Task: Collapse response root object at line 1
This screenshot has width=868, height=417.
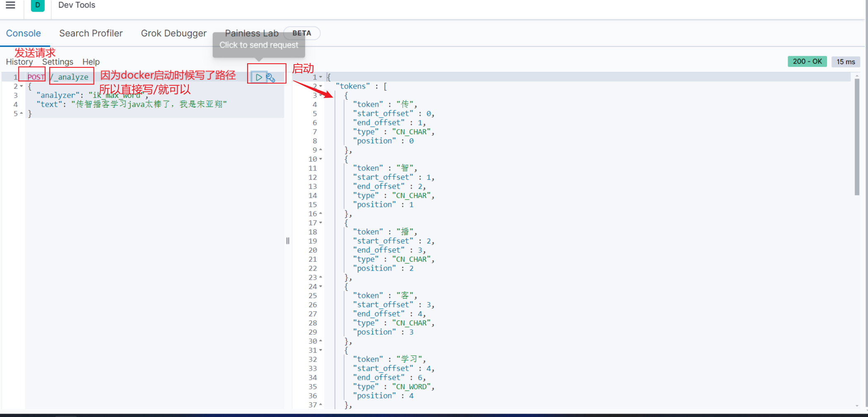Action: (x=320, y=77)
